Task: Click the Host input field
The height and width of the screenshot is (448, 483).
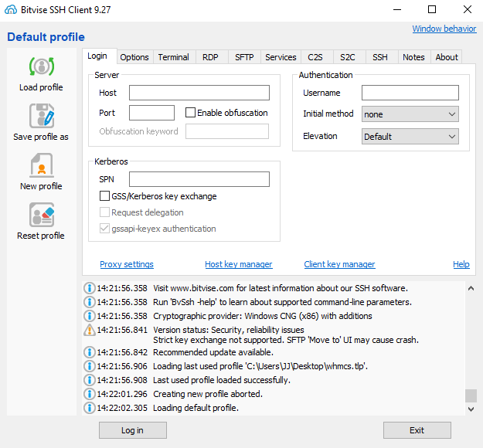Action: 199,93
